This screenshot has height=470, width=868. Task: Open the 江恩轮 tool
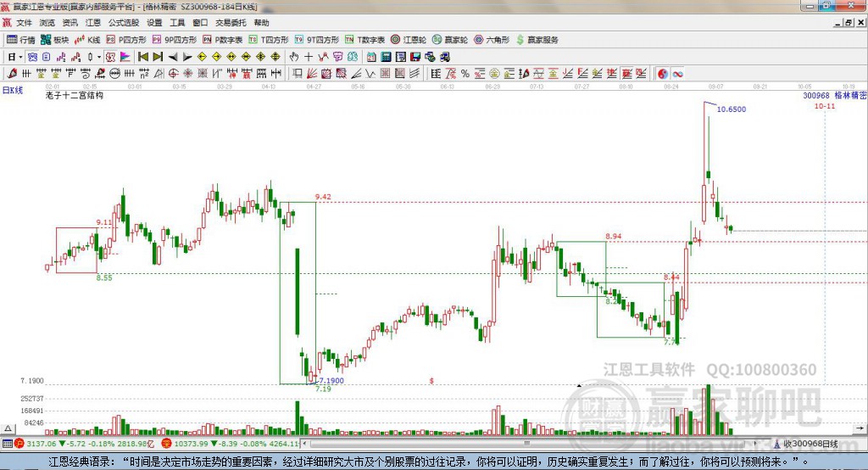[x=409, y=40]
